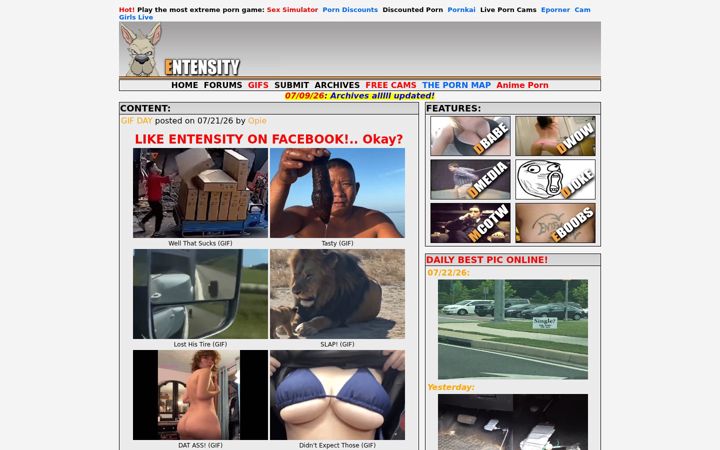Click the Porn Discounts top link
720x450 pixels.
(x=350, y=10)
